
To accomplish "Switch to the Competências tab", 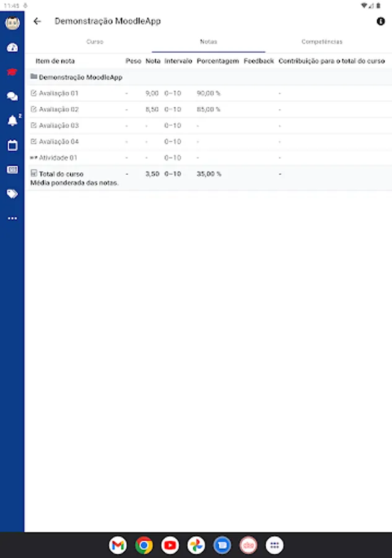I will 322,42.
